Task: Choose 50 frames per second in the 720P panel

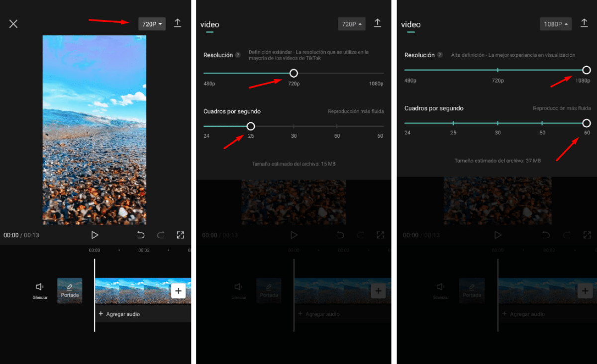Action: click(x=337, y=136)
